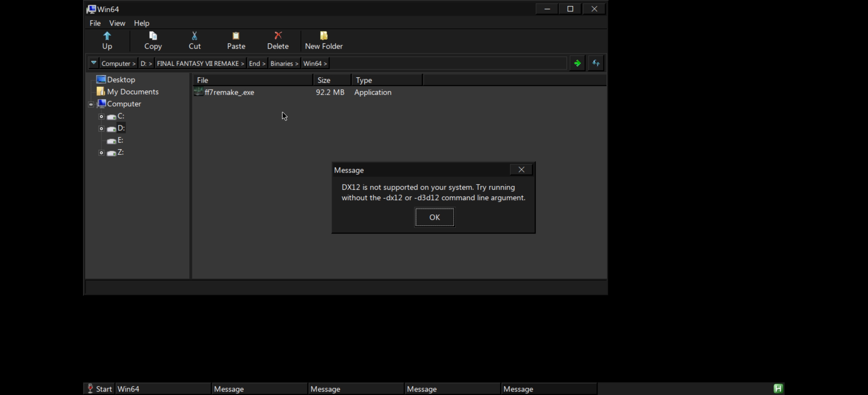Confirm the DX12 message with OK
Image resolution: width=868 pixels, height=395 pixels.
(435, 217)
